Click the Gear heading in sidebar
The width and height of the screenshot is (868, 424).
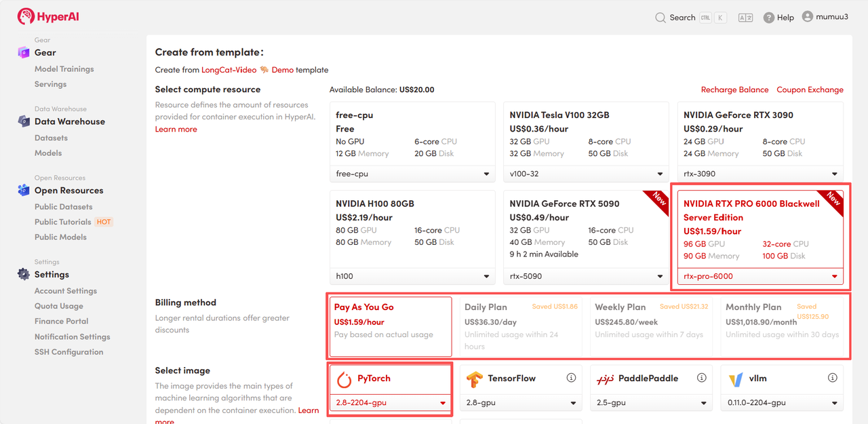[x=45, y=52]
